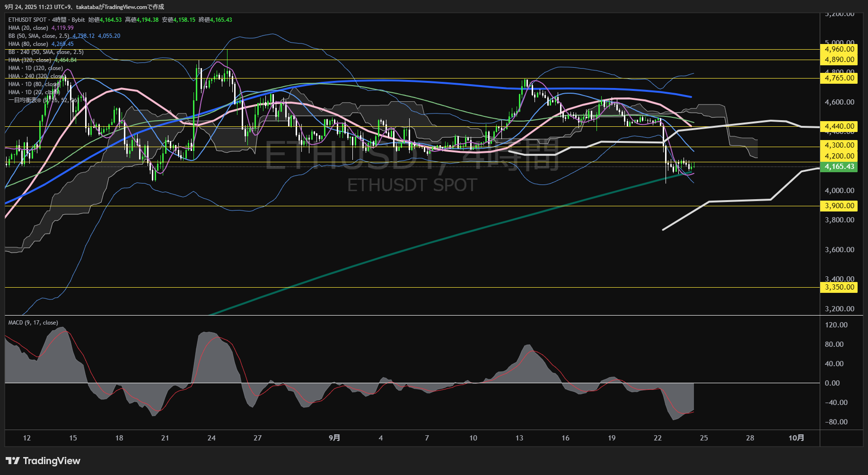Click the date label 27 on time axis
The image size is (868, 475).
coord(258,438)
